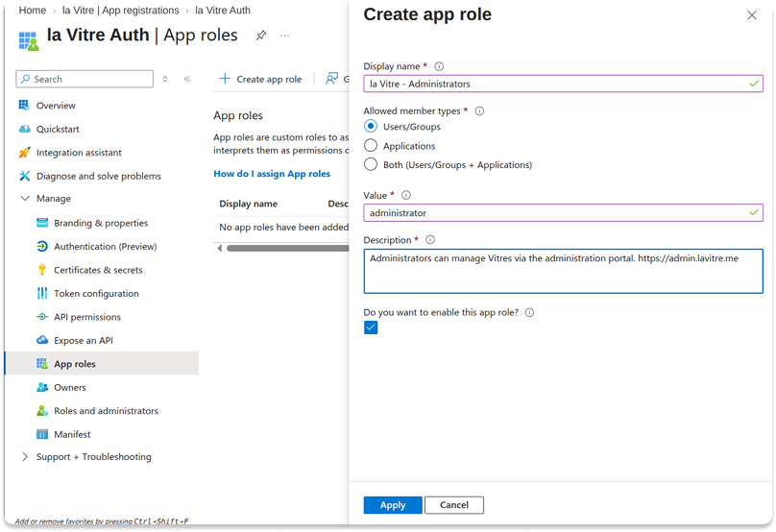Open API permissions page
Viewport: 776px width, 532px height.
tap(87, 317)
